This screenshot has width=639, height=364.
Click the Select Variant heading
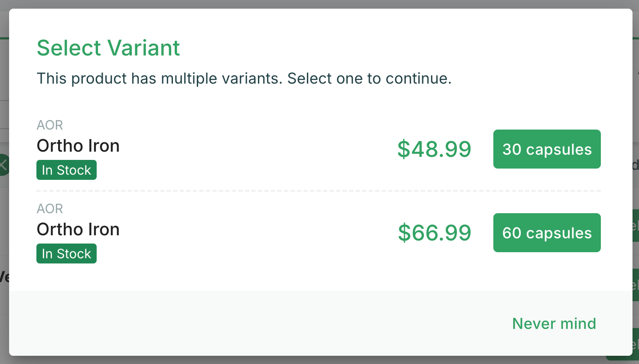point(108,48)
